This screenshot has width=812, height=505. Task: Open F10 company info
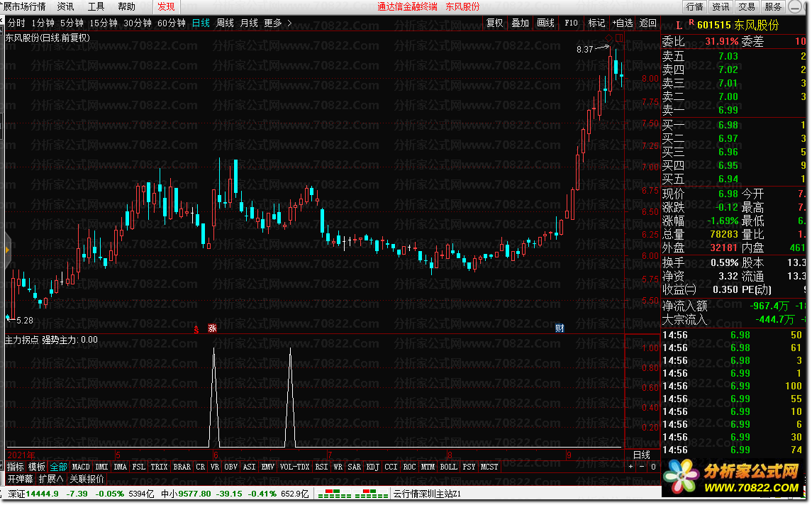click(x=571, y=23)
